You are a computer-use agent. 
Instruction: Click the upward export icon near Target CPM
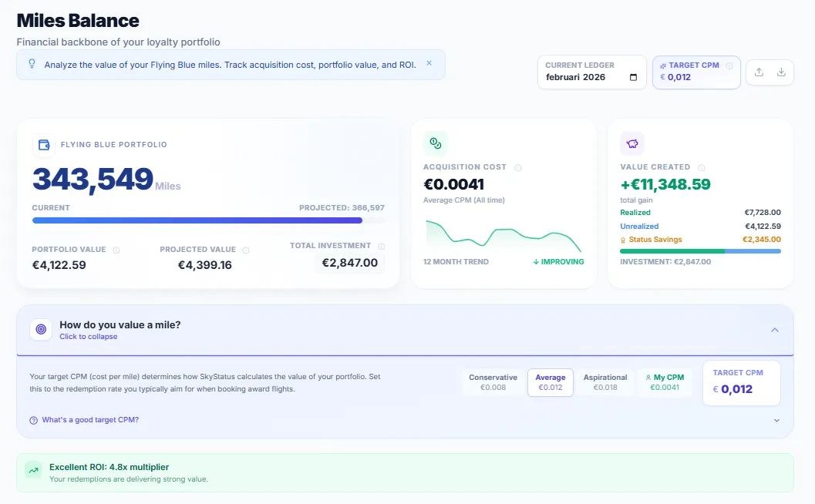(x=759, y=72)
